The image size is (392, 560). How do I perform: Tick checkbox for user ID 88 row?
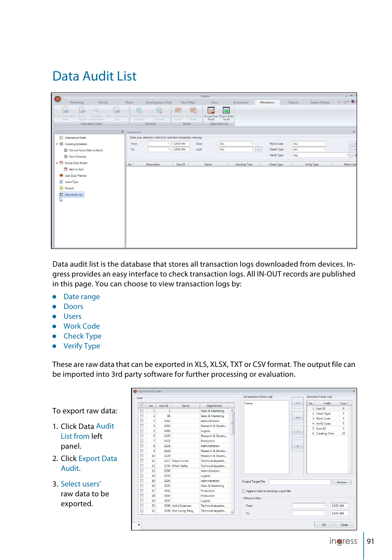coord(142,416)
